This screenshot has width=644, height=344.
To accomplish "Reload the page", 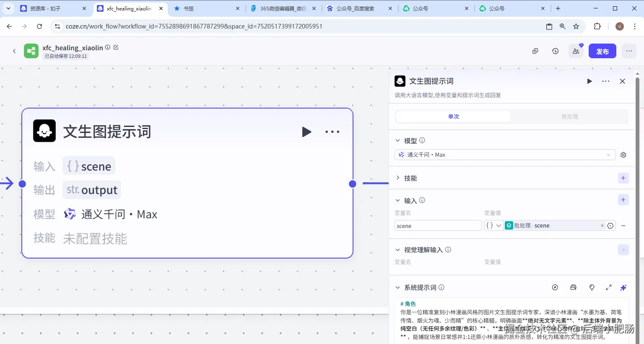I will [x=39, y=26].
